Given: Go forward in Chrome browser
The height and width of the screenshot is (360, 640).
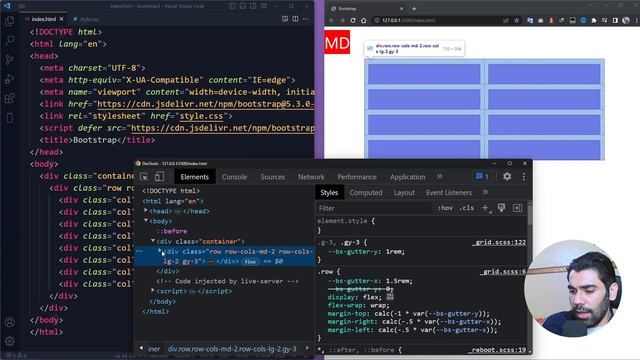Looking at the screenshot, I should click(x=342, y=20).
